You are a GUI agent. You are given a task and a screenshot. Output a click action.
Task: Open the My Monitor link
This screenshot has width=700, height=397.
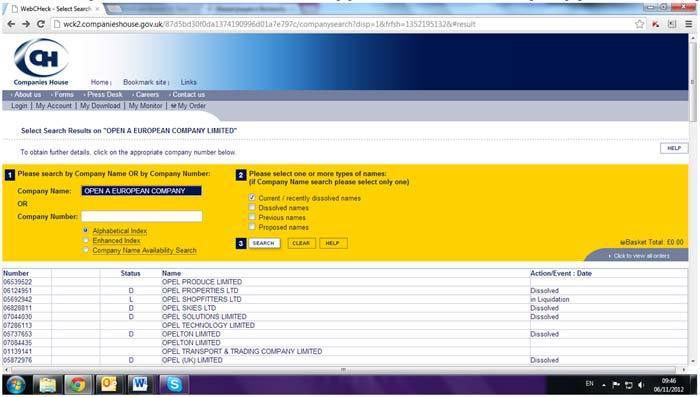point(146,106)
